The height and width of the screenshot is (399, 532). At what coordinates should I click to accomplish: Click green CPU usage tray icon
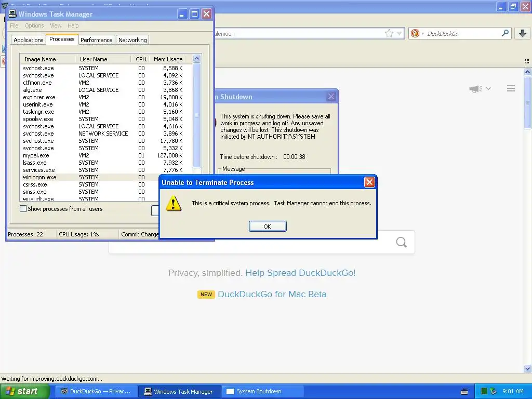[x=484, y=391]
